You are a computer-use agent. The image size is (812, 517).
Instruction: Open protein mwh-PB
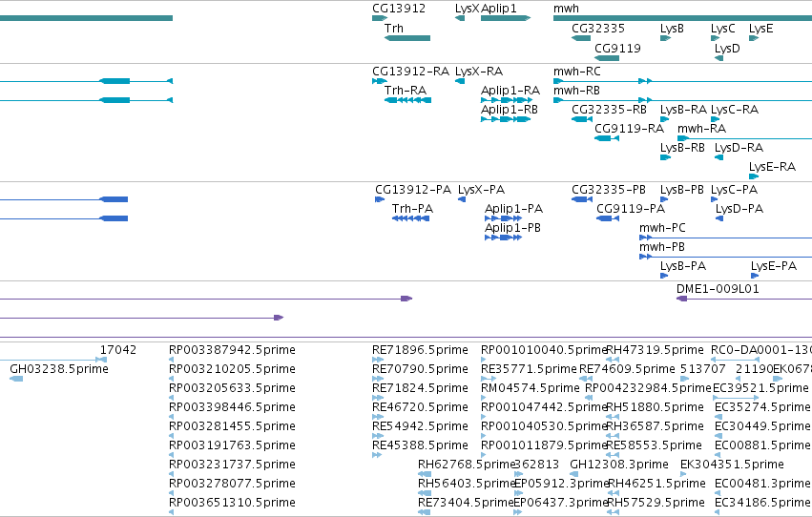[x=662, y=247]
